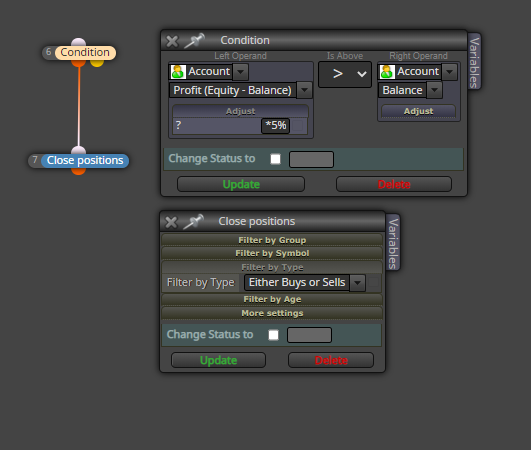Enable Change Status to checkbox in Condition panel
Image resolution: width=531 pixels, height=450 pixels.
pos(276,159)
